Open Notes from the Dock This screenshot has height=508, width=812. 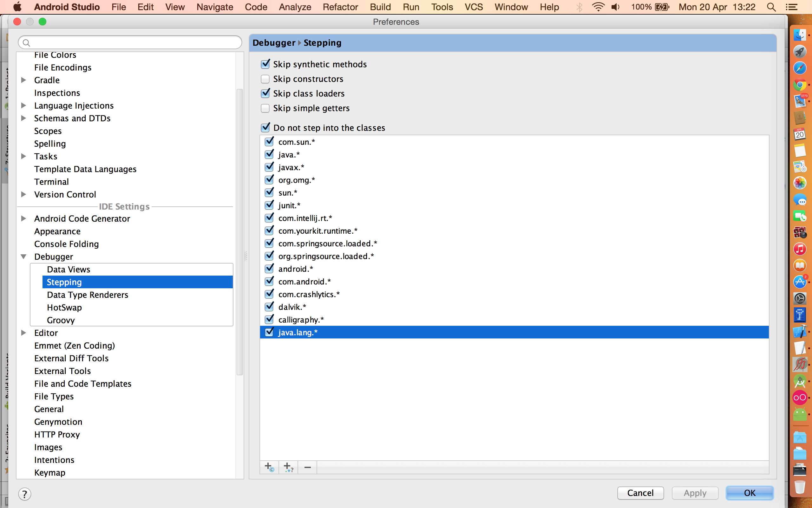click(800, 150)
